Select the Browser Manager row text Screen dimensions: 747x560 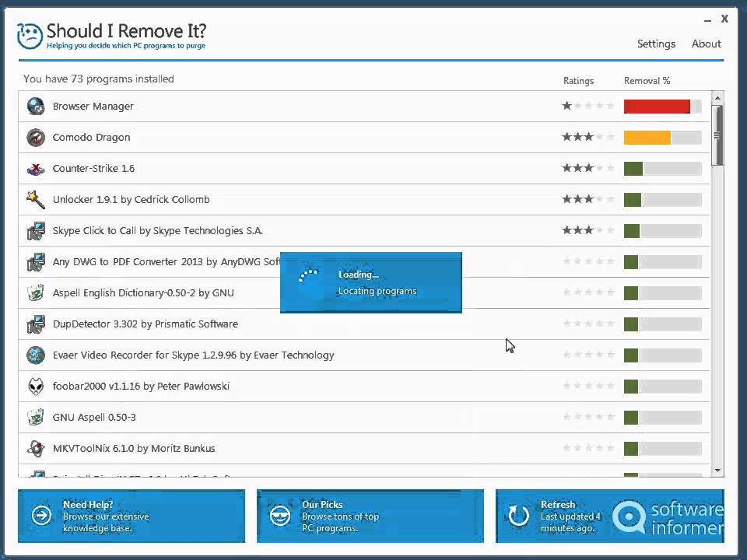[93, 107]
